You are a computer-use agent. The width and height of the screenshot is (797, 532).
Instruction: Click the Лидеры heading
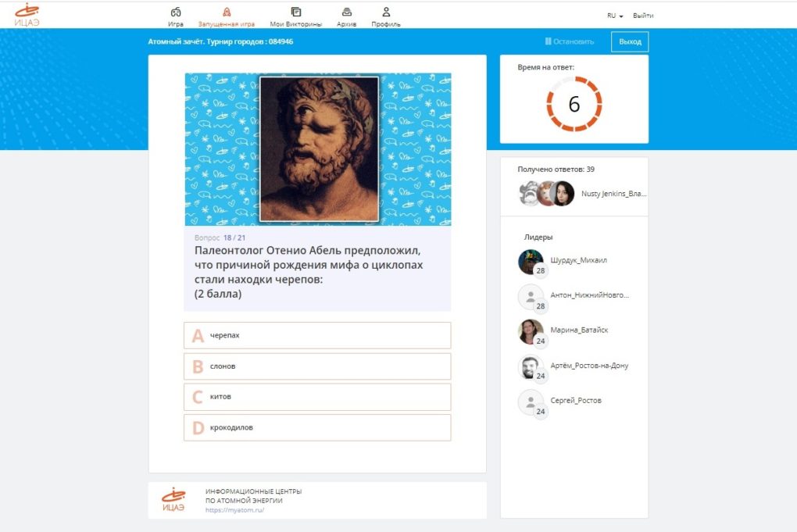538,237
